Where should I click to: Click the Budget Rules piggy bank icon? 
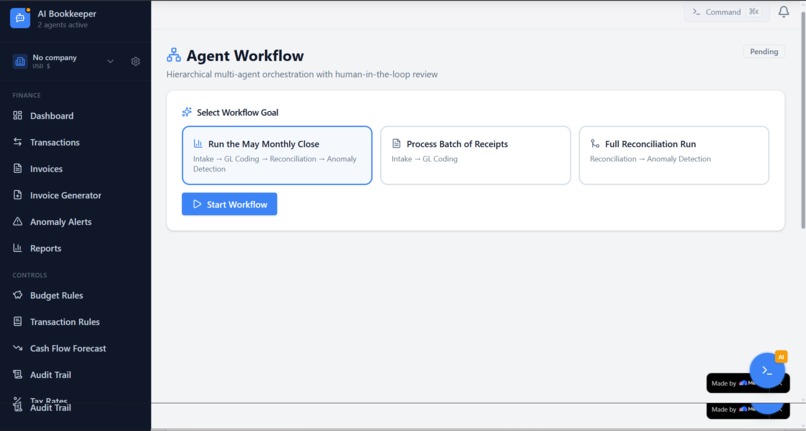tap(17, 295)
